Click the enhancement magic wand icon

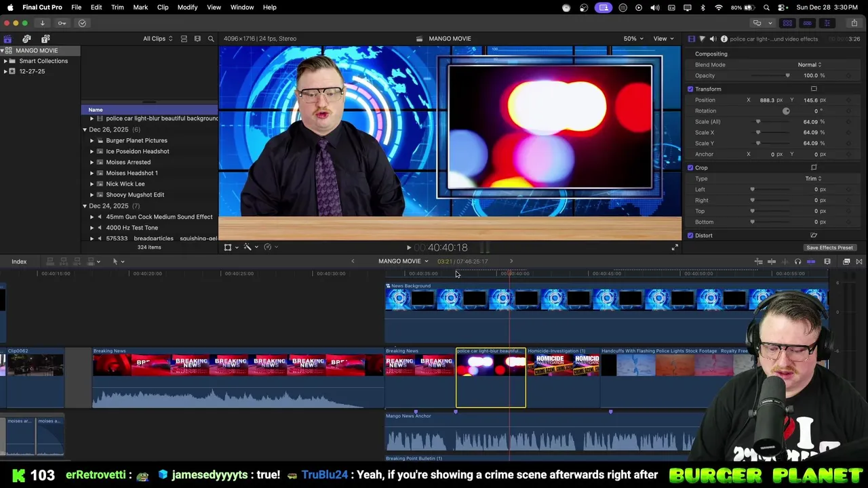(248, 247)
